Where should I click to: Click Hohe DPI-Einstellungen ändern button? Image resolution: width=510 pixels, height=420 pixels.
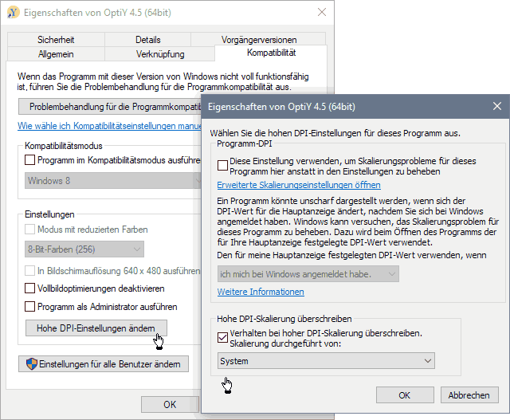(96, 328)
